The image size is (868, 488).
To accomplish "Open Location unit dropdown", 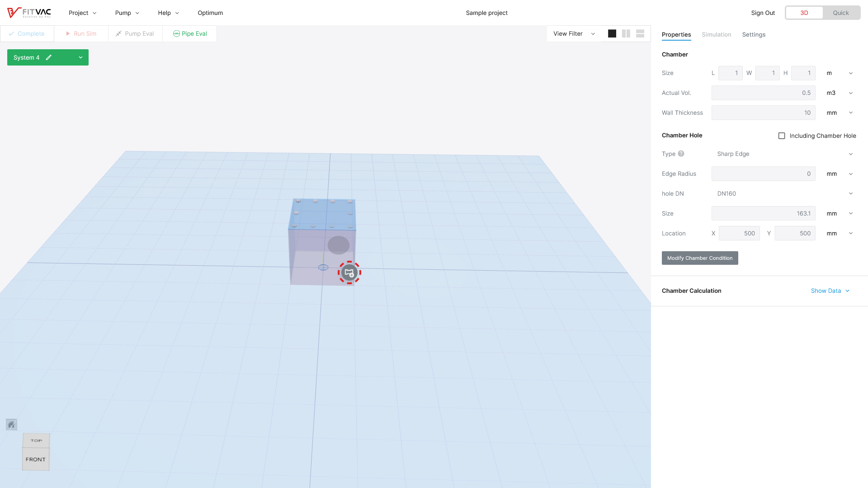I will point(839,233).
